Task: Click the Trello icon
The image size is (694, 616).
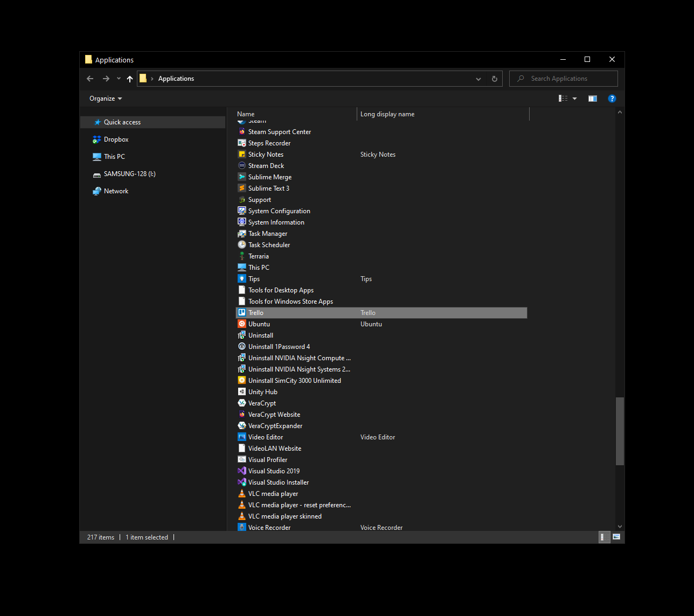Action: click(x=242, y=313)
